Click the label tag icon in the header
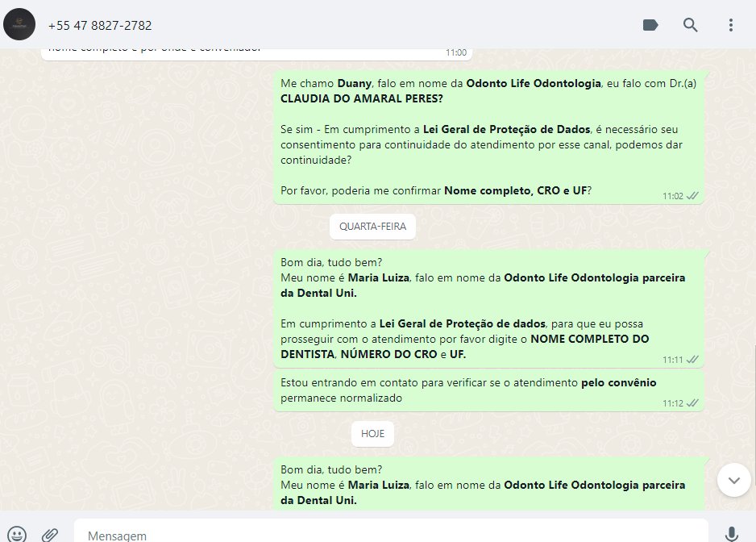 (x=650, y=25)
